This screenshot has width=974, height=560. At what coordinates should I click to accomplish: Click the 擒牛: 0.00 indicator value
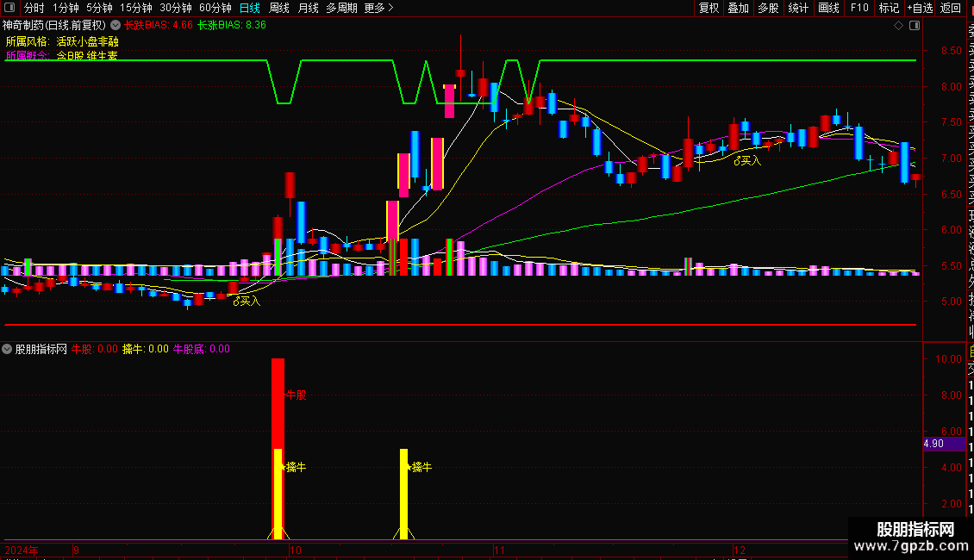pyautogui.click(x=146, y=349)
